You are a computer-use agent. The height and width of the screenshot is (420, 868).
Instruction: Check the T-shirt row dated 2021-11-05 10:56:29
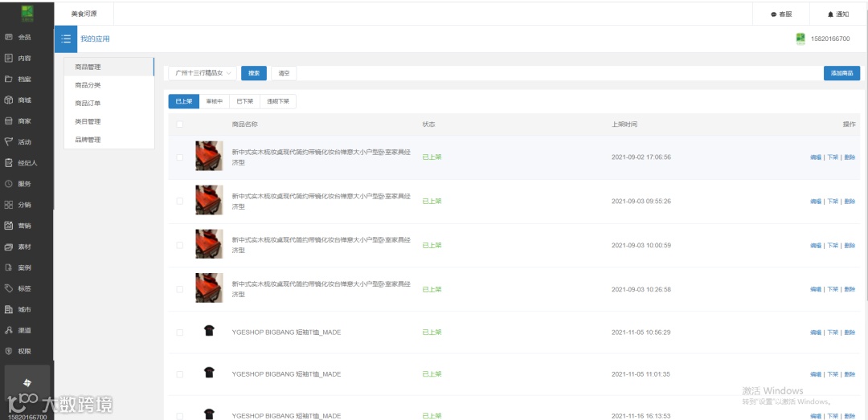point(179,332)
